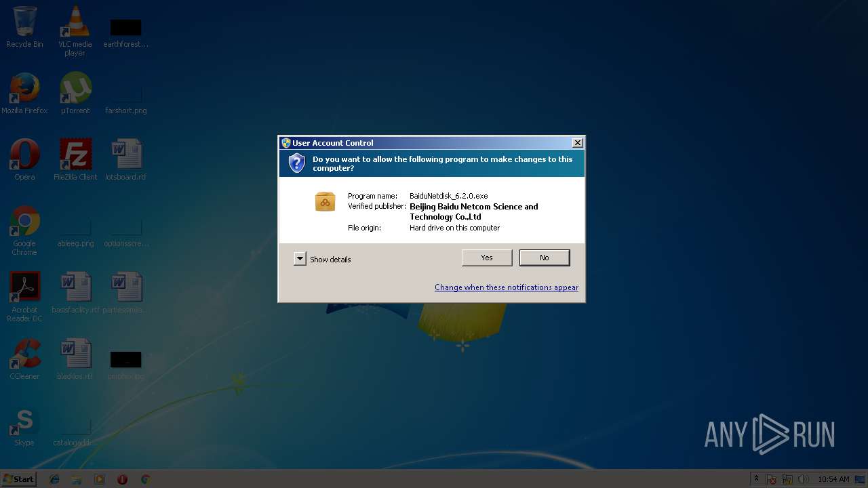Launch Internet Explorer from taskbar

coord(54,479)
